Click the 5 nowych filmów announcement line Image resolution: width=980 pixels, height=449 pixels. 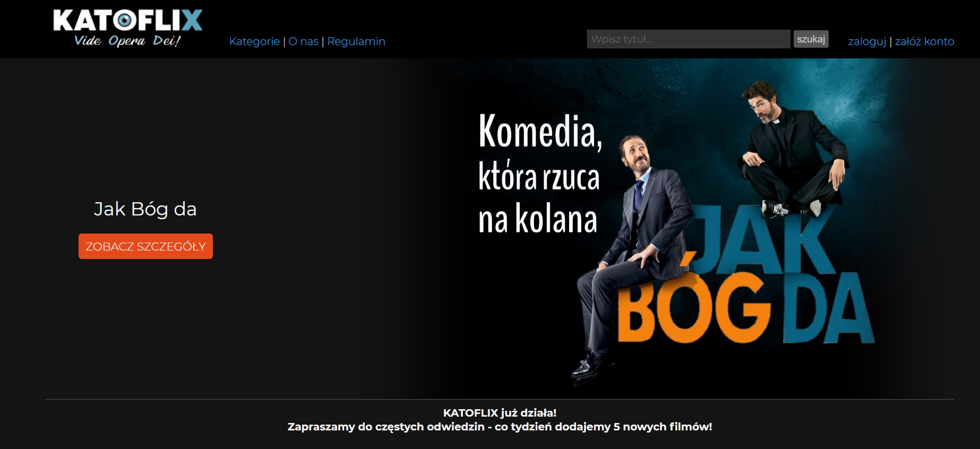tap(500, 427)
